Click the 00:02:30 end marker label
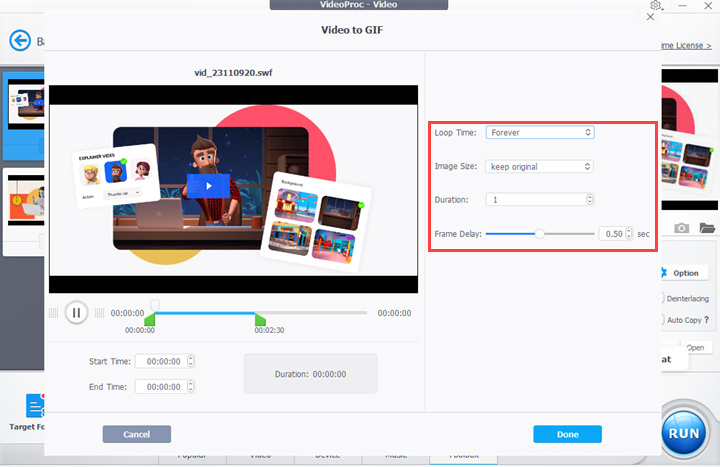Screen dimensions: 720x467 point(270,330)
